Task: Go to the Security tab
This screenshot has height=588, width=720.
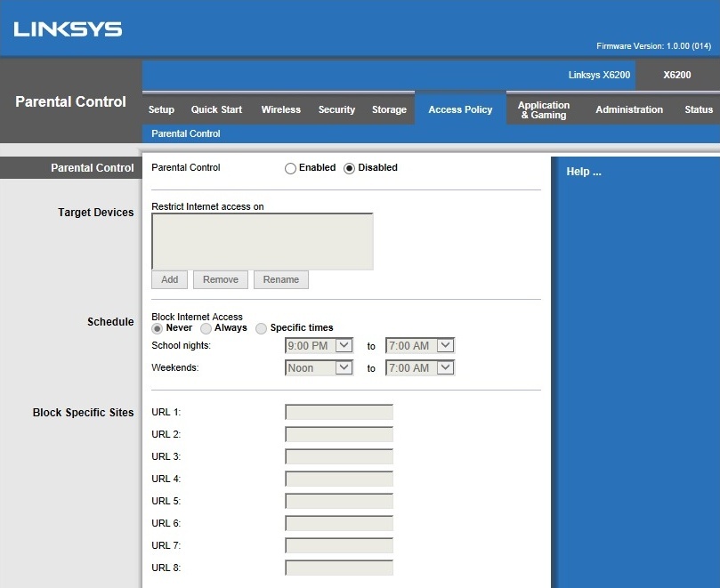Action: coord(336,109)
